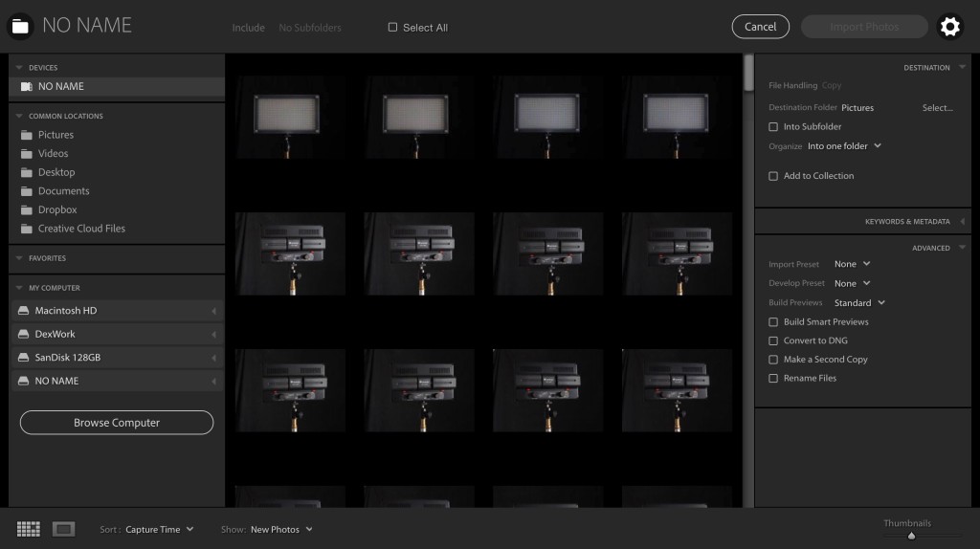
Task: Select the first LED panel thumbnail
Action: tap(290, 117)
